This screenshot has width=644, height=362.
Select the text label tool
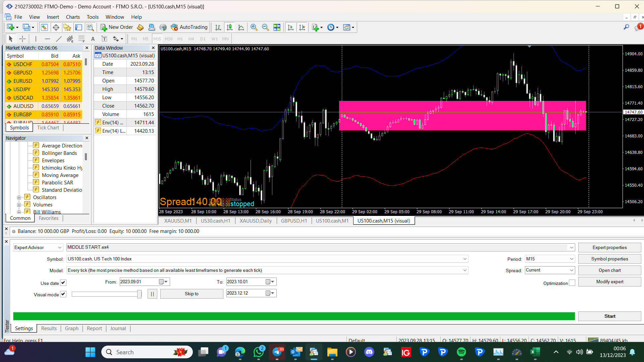coord(104,39)
